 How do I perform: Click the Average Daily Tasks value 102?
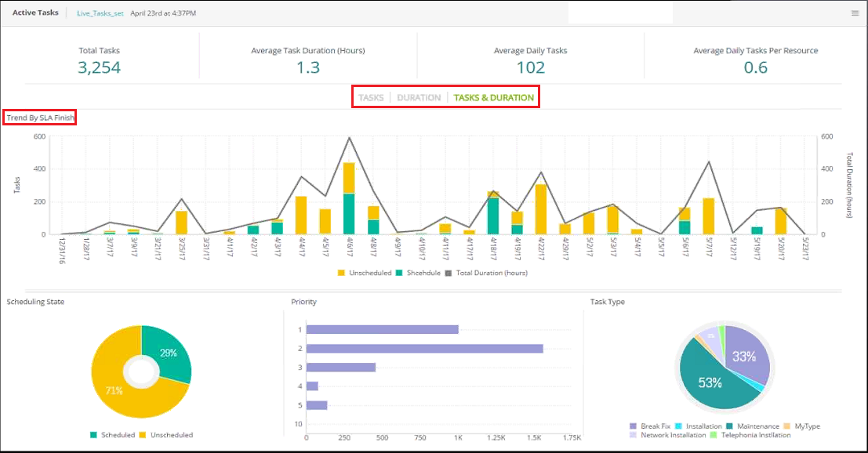tap(530, 67)
